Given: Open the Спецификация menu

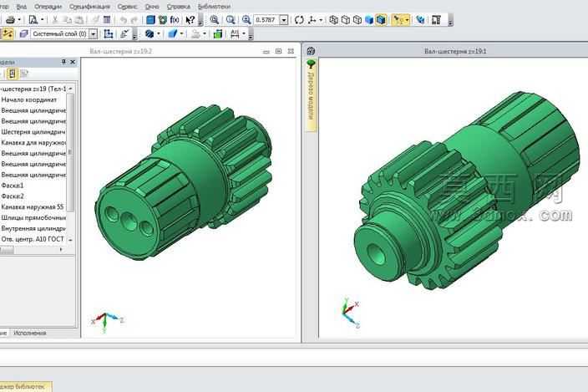Looking at the screenshot, I should point(89,7).
